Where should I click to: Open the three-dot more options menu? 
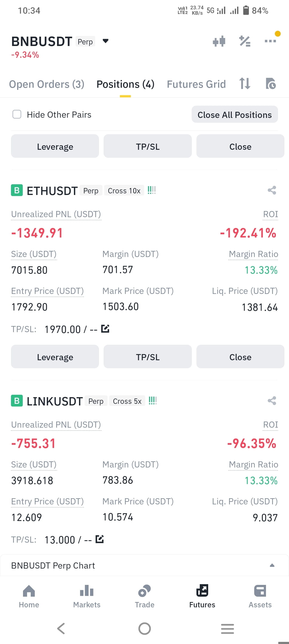point(270,41)
